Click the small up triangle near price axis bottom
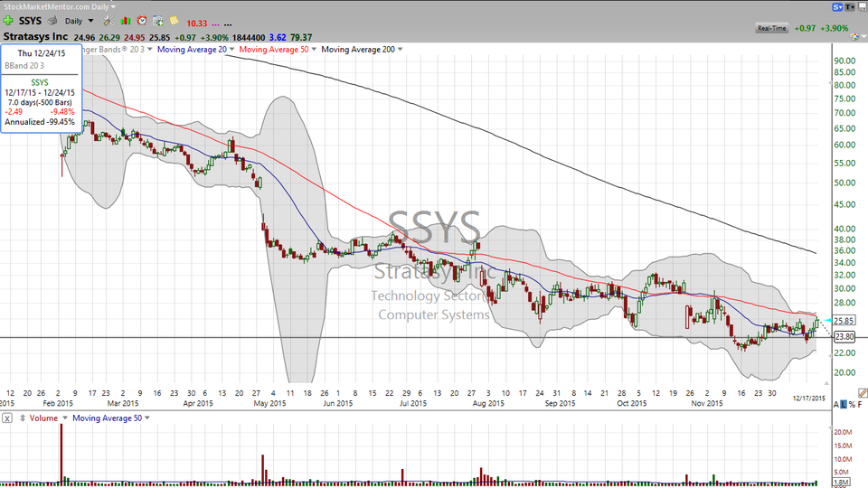 826,383
